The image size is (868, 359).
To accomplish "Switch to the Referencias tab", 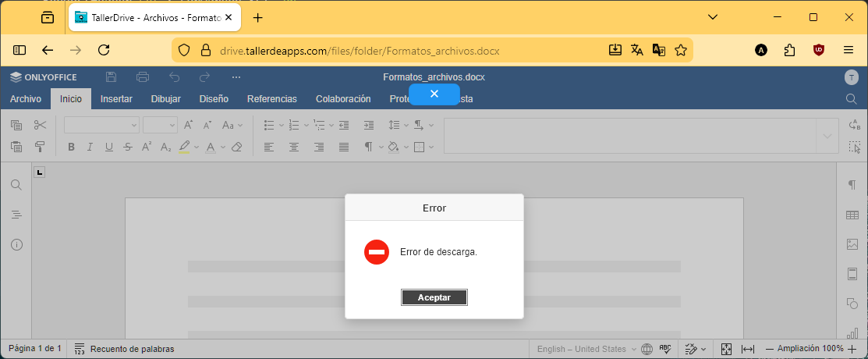I will click(271, 99).
